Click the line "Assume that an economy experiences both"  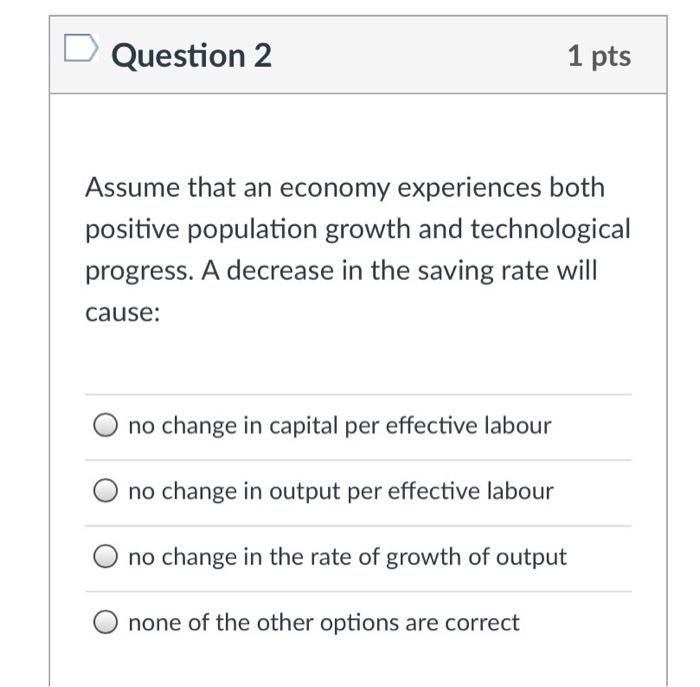pyautogui.click(x=345, y=187)
